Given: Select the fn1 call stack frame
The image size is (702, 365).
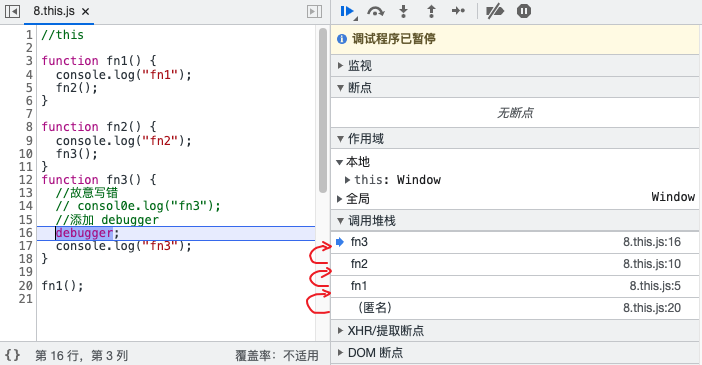Looking at the screenshot, I should pos(515,286).
